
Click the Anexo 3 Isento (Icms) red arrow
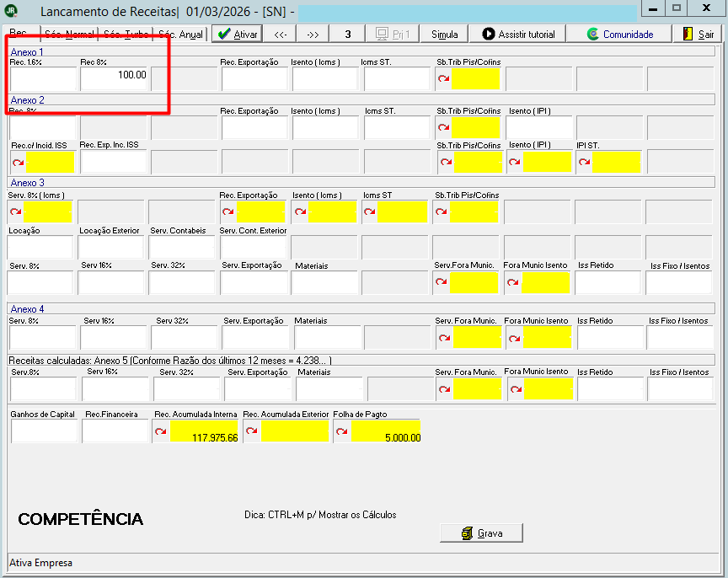pyautogui.click(x=301, y=211)
